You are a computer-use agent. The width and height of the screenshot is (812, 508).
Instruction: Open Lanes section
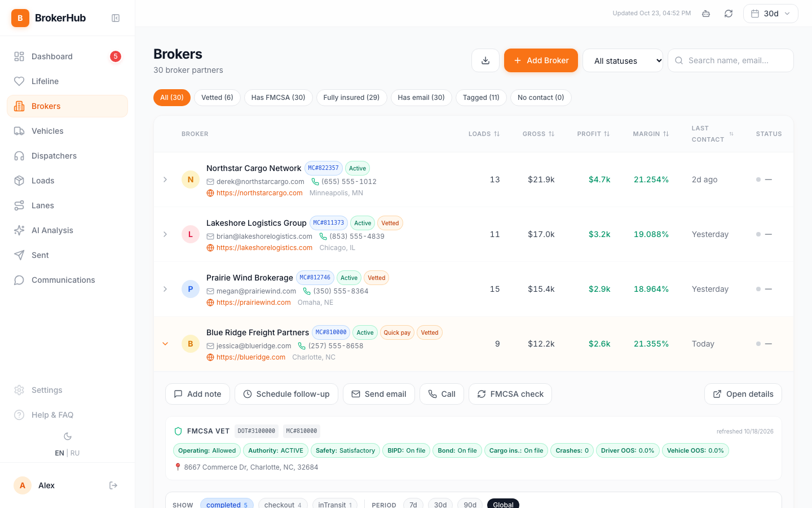(67, 205)
